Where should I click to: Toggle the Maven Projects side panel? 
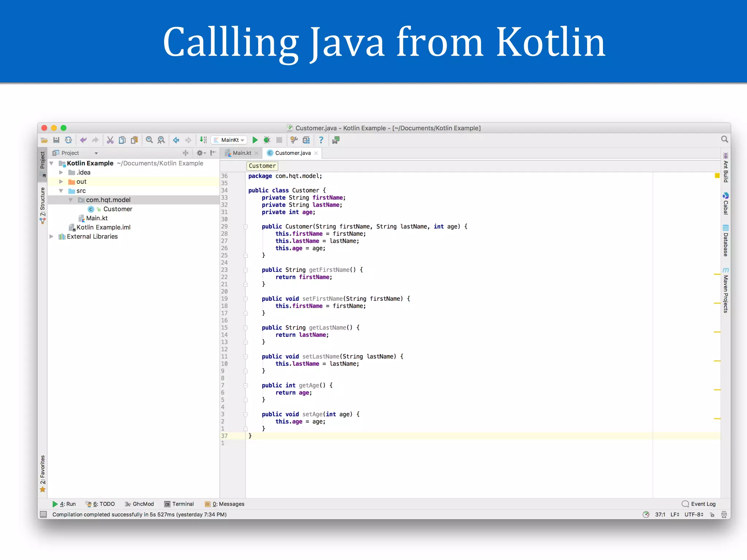coord(725,290)
